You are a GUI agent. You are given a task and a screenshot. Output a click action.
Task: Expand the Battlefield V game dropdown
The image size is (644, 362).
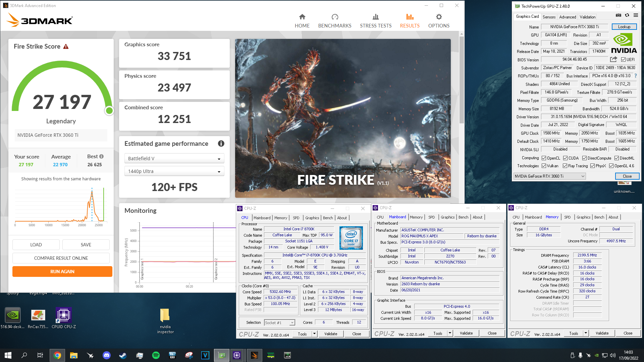pyautogui.click(x=174, y=159)
